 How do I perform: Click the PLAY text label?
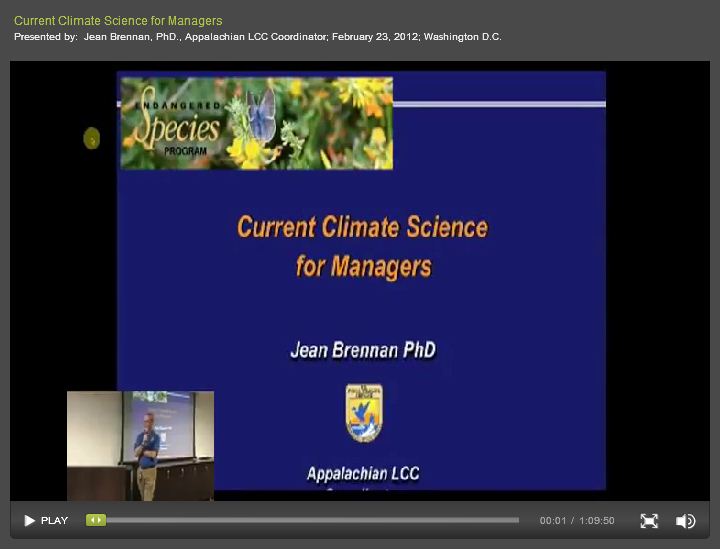54,521
